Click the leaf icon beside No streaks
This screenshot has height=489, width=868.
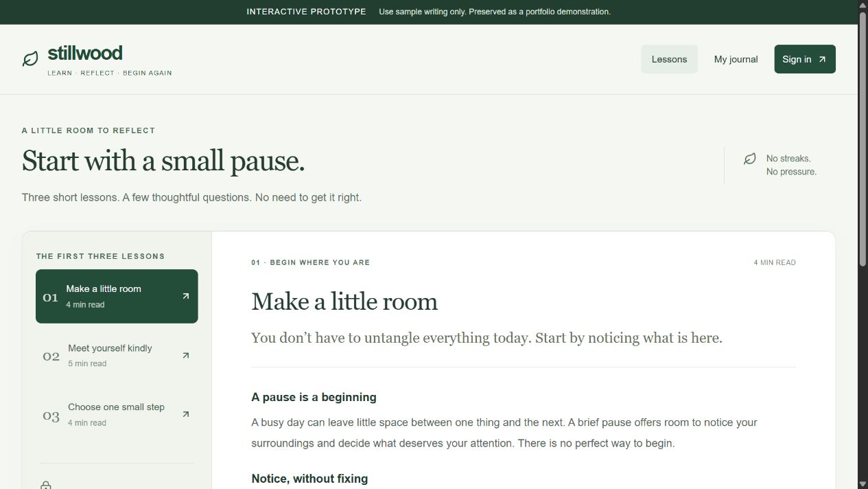[x=750, y=159]
